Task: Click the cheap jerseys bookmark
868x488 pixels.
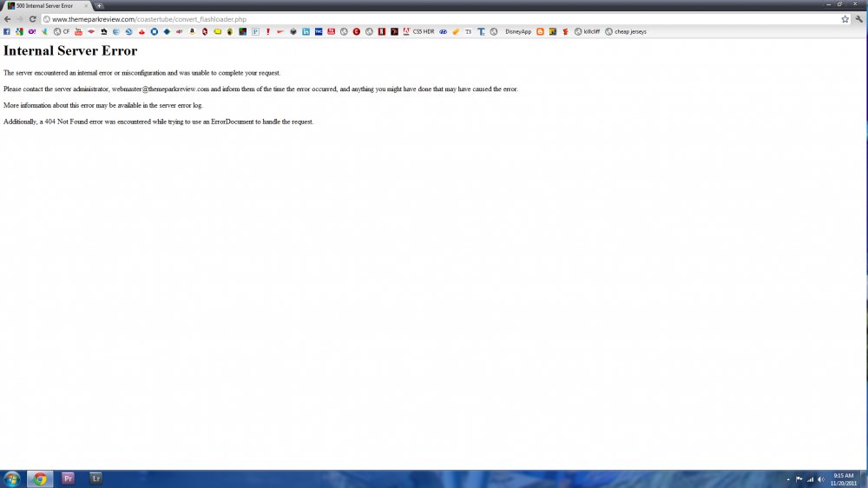Action: [626, 32]
